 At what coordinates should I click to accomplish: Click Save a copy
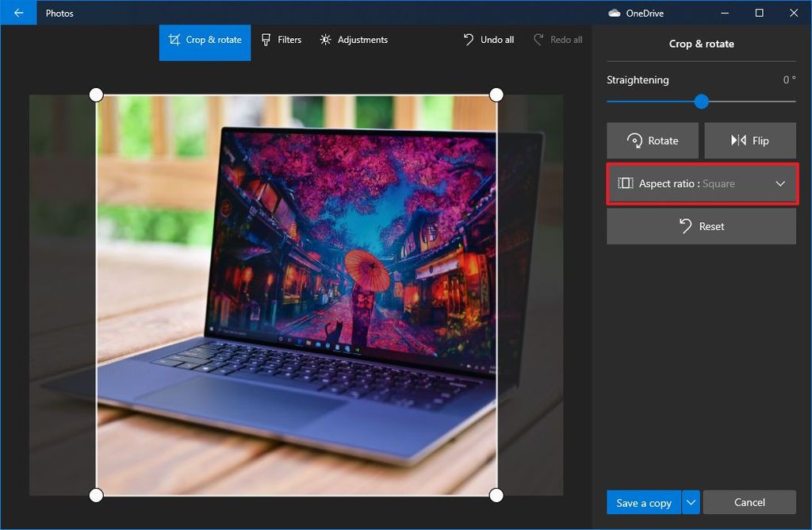643,502
